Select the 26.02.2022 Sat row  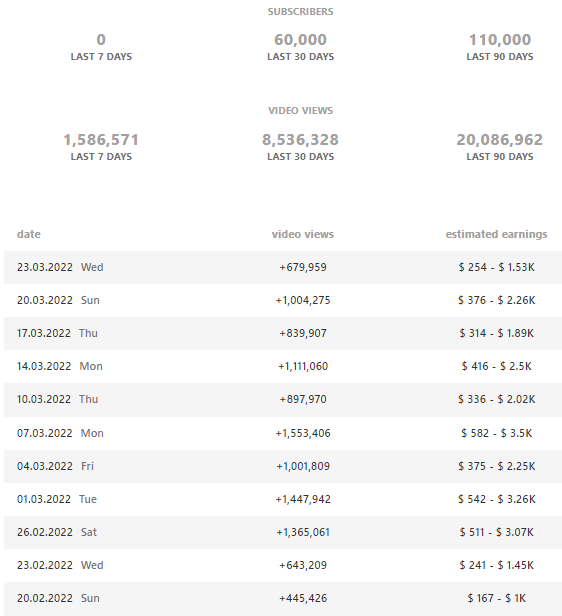(283, 532)
